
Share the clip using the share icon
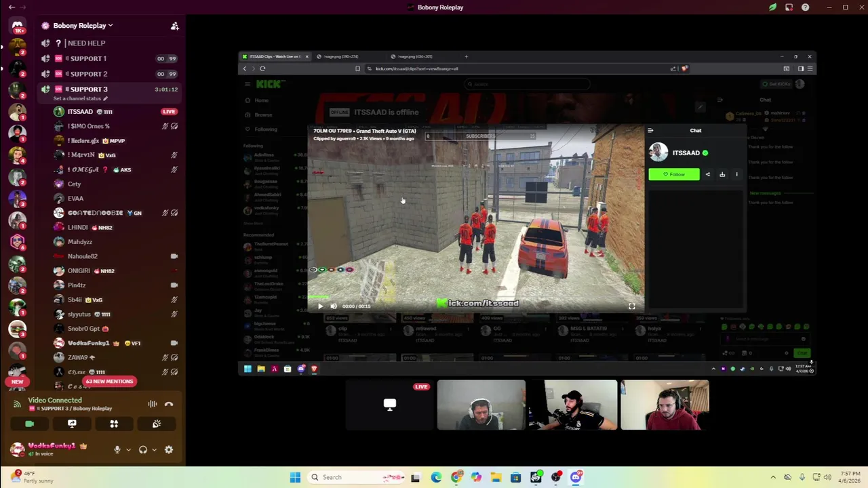pos(707,175)
